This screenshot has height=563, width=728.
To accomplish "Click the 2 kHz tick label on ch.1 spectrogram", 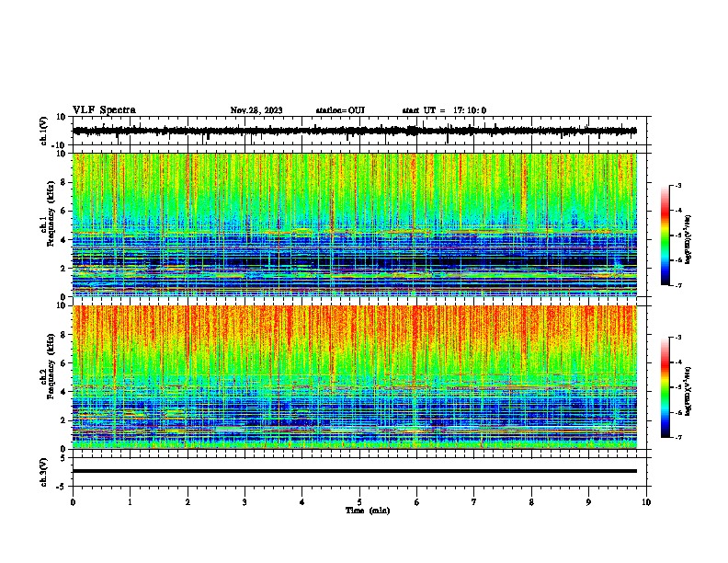I will coord(63,268).
